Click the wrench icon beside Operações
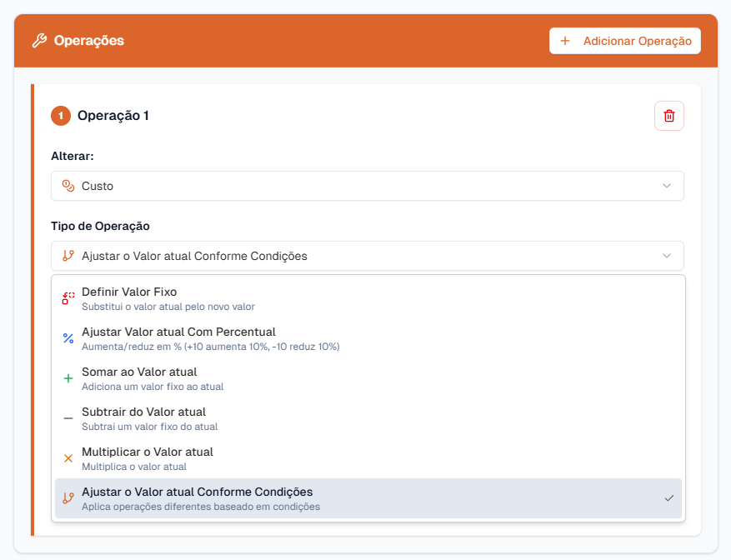The height and width of the screenshot is (560, 731). coord(39,41)
